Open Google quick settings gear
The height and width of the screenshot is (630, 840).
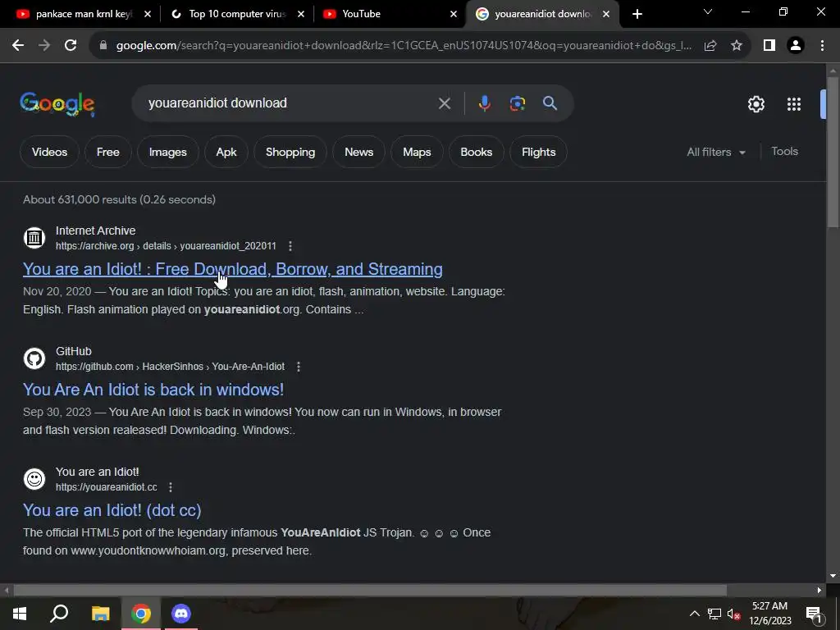point(756,104)
